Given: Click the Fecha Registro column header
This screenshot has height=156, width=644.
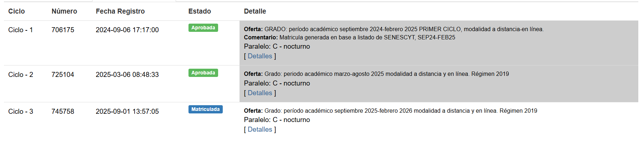Looking at the screenshot, I should coord(120,11).
